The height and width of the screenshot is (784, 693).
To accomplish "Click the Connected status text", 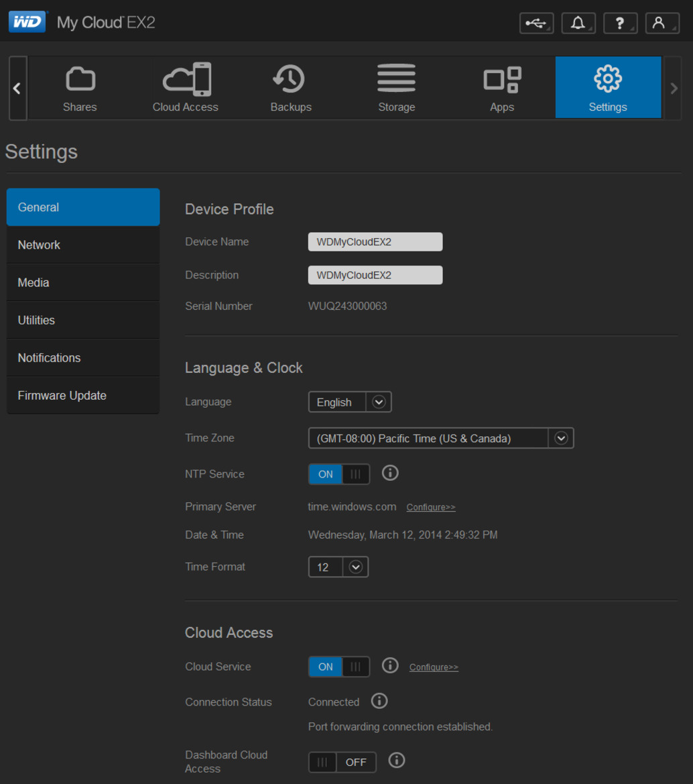I will pos(334,702).
